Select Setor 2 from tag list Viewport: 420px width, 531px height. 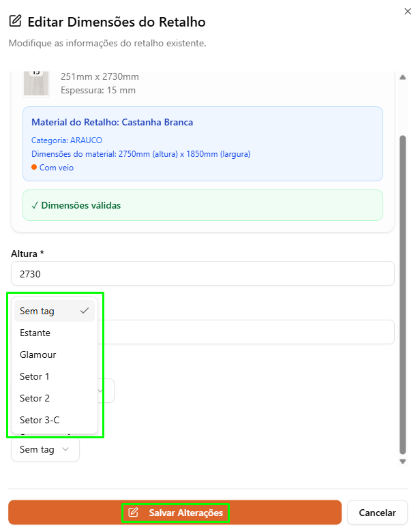pos(54,398)
